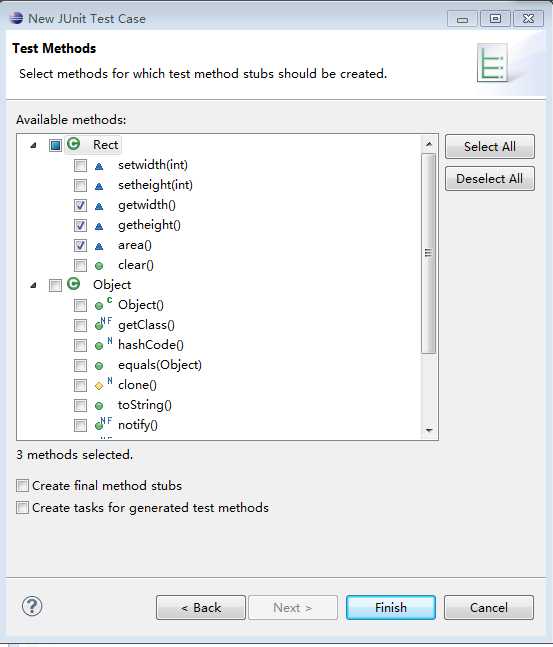Screen dimensions: 553x647
Task: Click Finish to create the test case
Action: (x=391, y=607)
